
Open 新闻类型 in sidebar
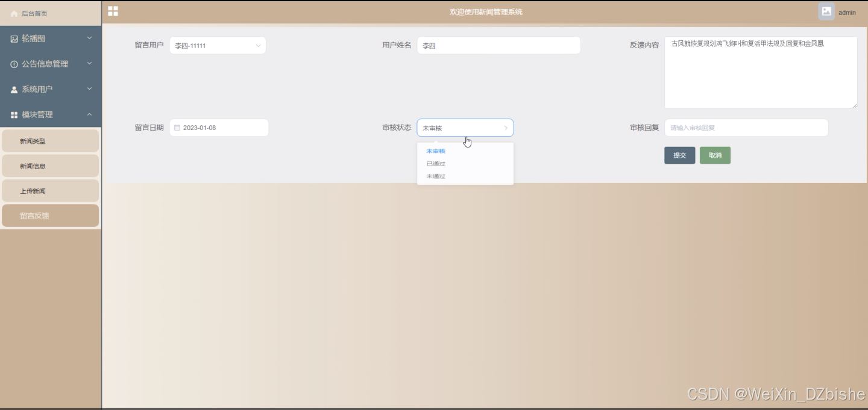(51, 141)
